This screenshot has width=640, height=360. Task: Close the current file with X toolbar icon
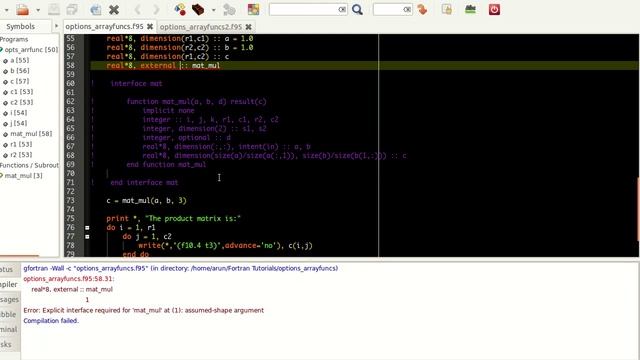point(114,9)
